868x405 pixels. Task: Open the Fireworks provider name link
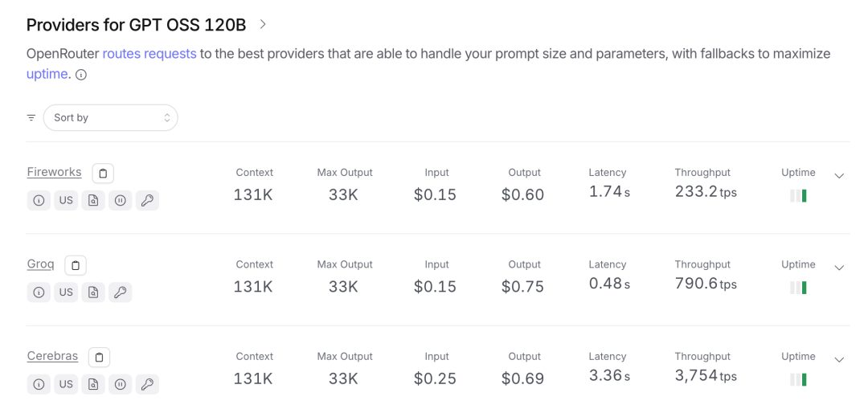click(55, 172)
